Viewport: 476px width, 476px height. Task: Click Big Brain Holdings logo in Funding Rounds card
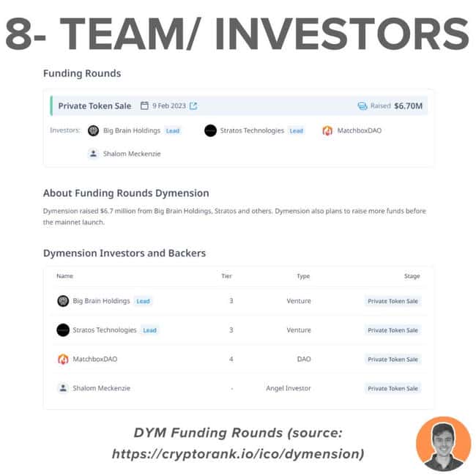click(x=93, y=131)
